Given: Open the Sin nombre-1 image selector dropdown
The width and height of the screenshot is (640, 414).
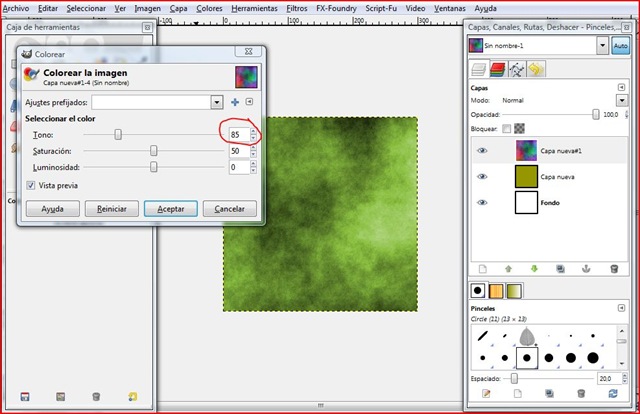Looking at the screenshot, I should click(602, 45).
